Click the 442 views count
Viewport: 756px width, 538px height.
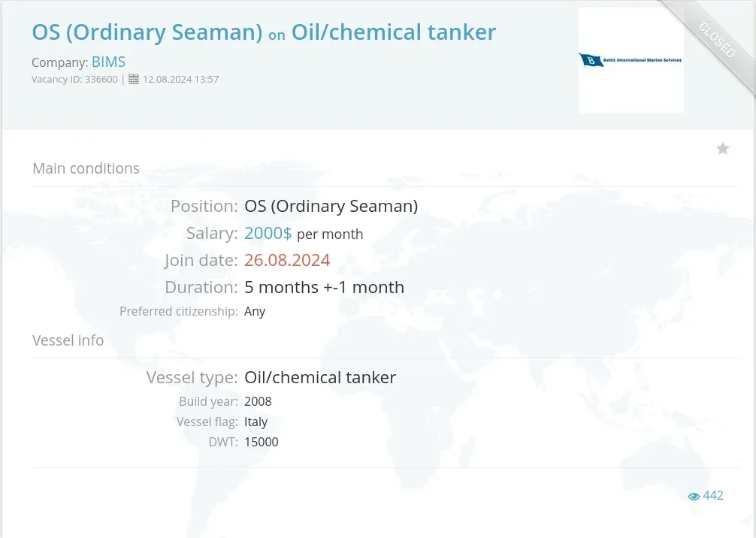(713, 496)
